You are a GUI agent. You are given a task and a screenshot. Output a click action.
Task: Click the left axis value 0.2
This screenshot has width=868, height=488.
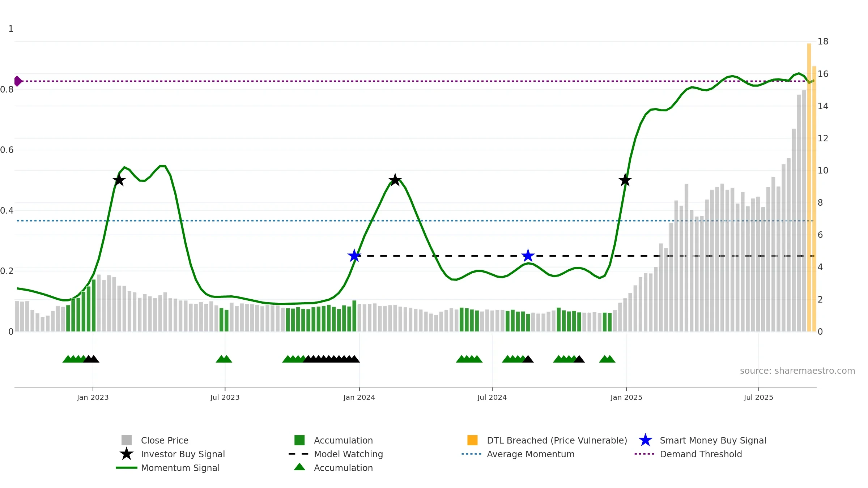coord(7,271)
